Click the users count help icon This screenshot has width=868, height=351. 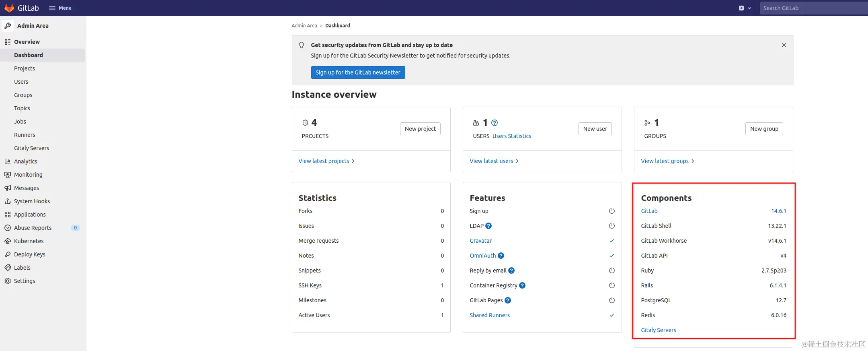coord(495,123)
